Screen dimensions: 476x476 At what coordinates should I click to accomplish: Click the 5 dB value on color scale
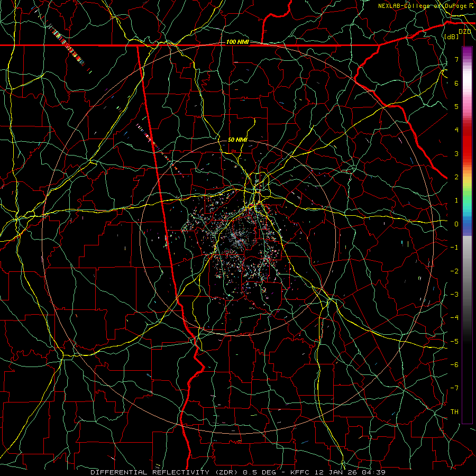point(456,106)
